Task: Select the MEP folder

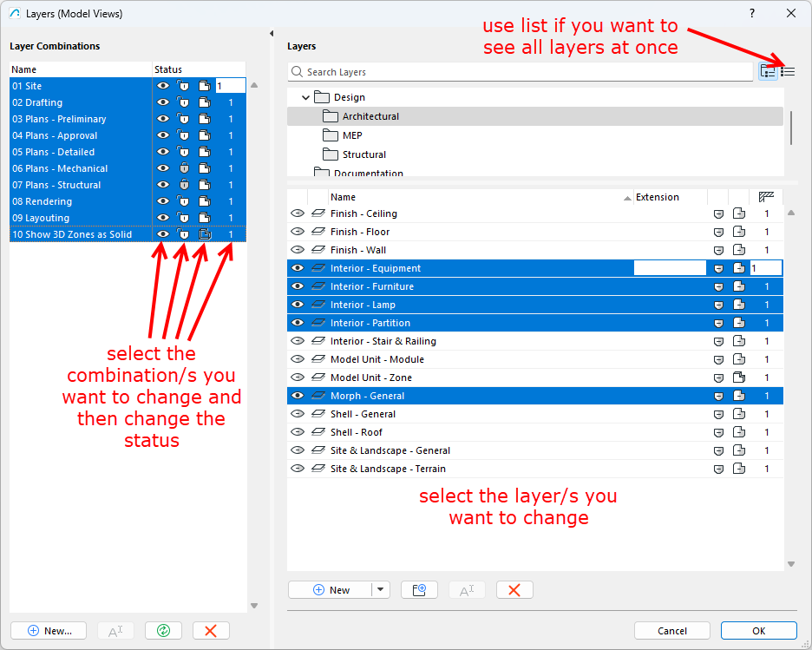Action: [352, 135]
